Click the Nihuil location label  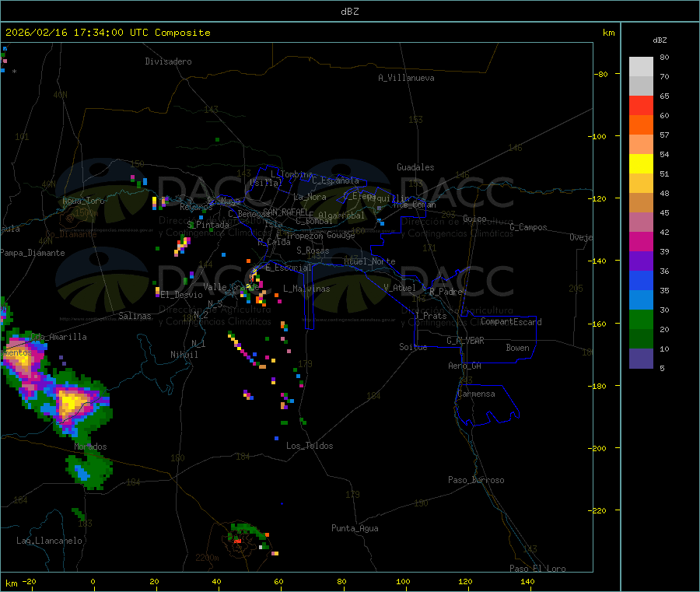(184, 355)
